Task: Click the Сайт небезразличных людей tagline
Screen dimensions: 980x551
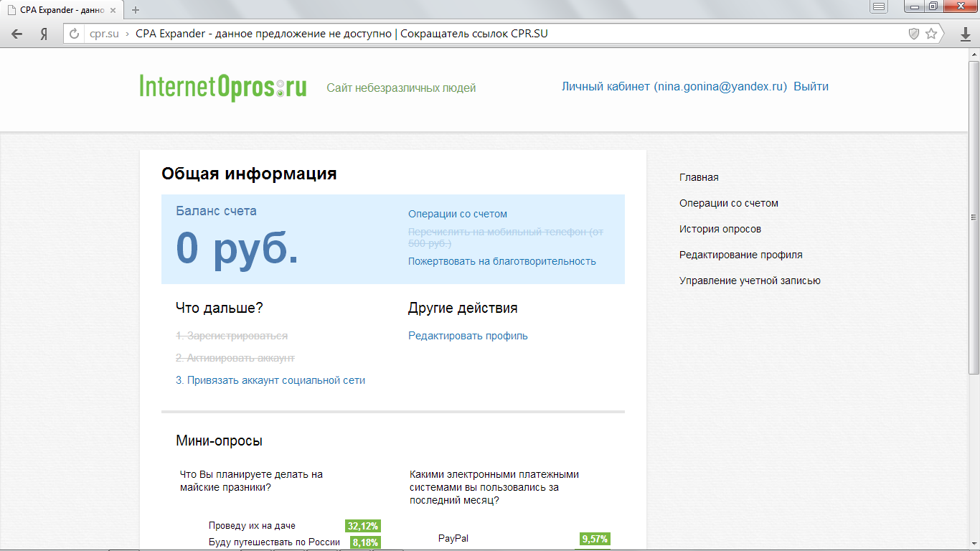Action: click(401, 88)
